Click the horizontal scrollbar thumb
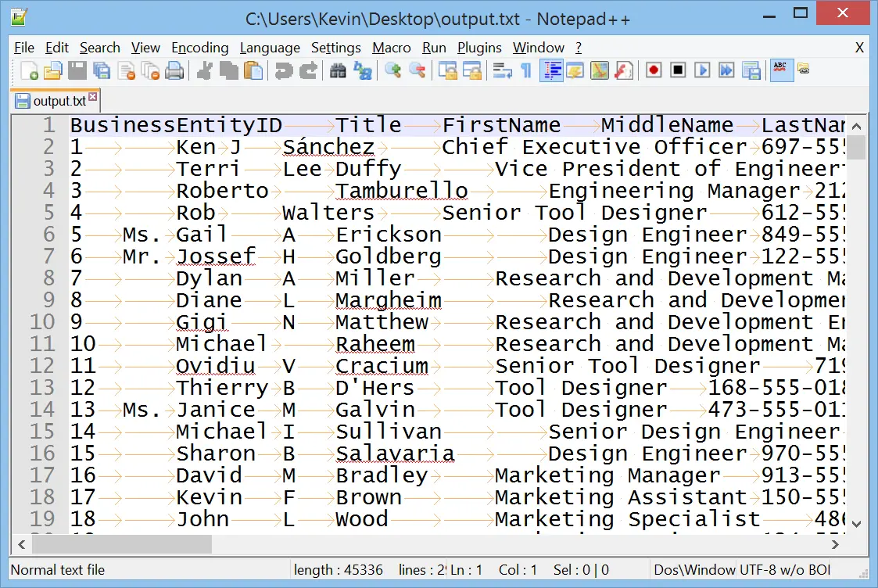 click(122, 544)
